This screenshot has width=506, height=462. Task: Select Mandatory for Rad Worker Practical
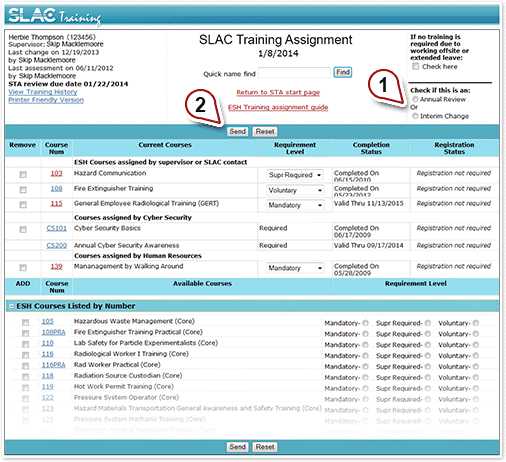(366, 366)
